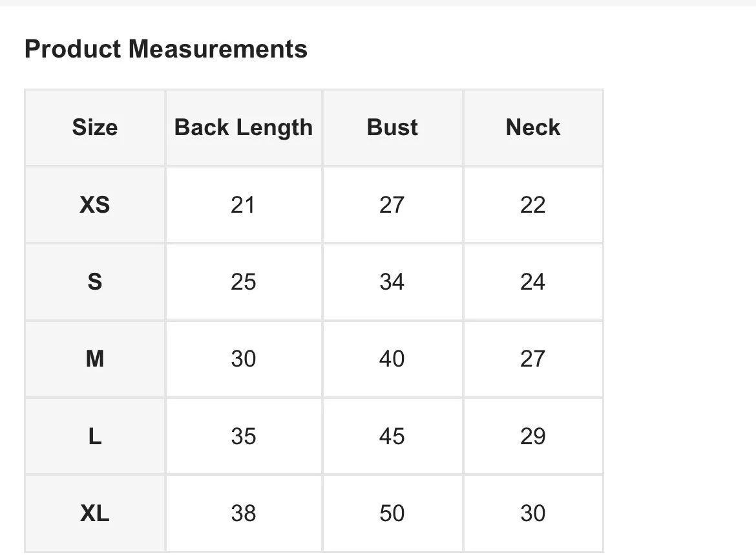Click XL back length value 38
This screenshot has height=558, width=756.
point(243,513)
